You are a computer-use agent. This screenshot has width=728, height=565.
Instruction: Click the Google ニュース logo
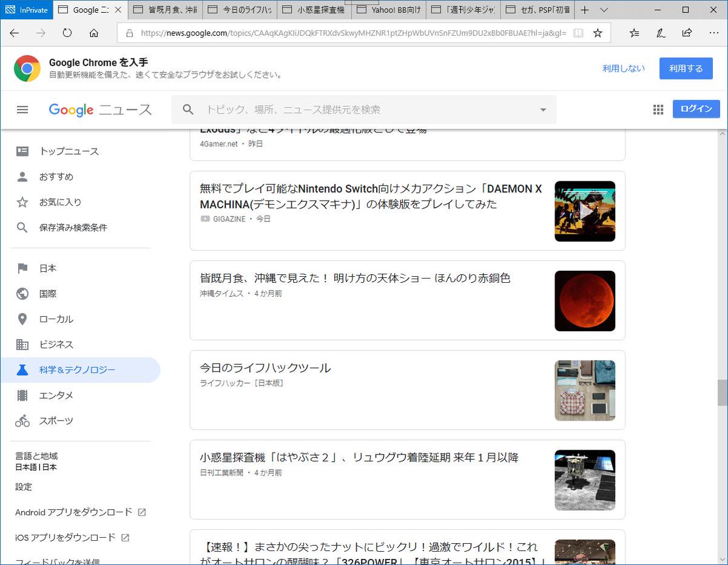coord(101,110)
